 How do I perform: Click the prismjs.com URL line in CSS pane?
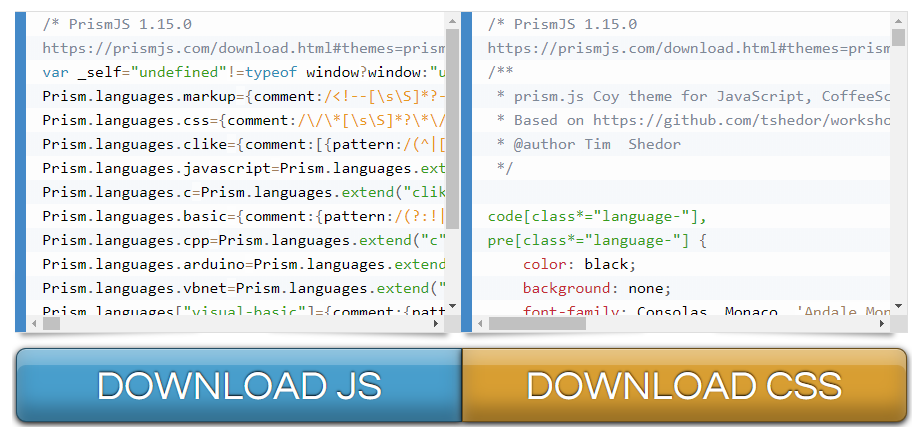pyautogui.click(x=689, y=49)
